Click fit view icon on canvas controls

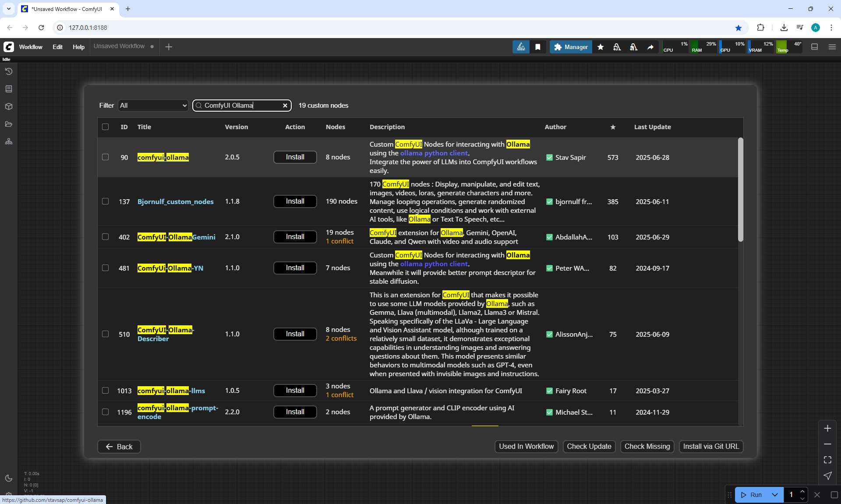tap(827, 460)
